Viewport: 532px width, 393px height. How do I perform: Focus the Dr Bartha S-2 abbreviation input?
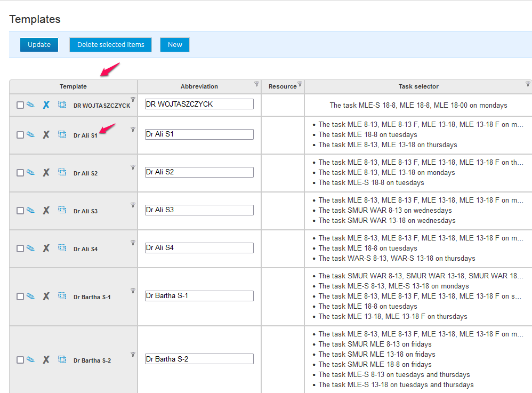[x=199, y=359]
